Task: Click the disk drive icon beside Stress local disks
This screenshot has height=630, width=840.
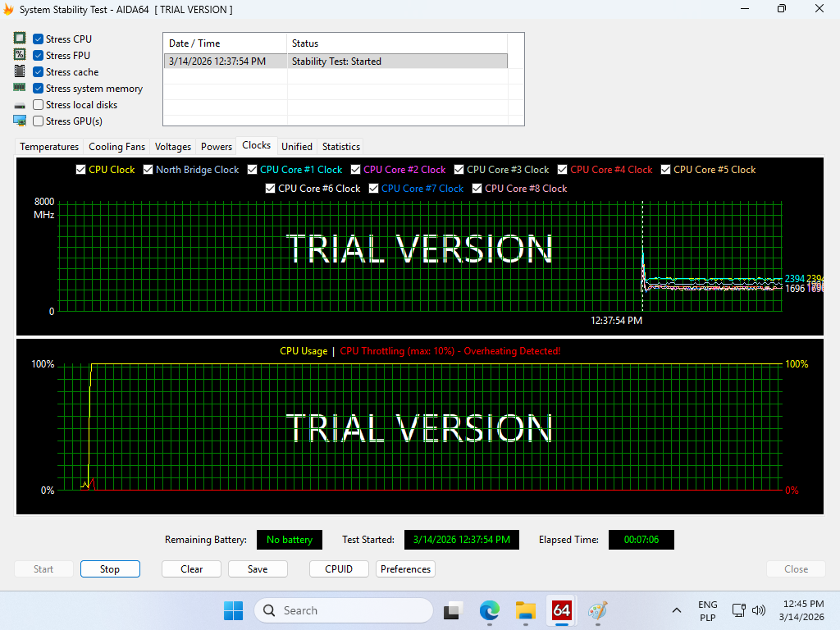Action: (x=20, y=106)
